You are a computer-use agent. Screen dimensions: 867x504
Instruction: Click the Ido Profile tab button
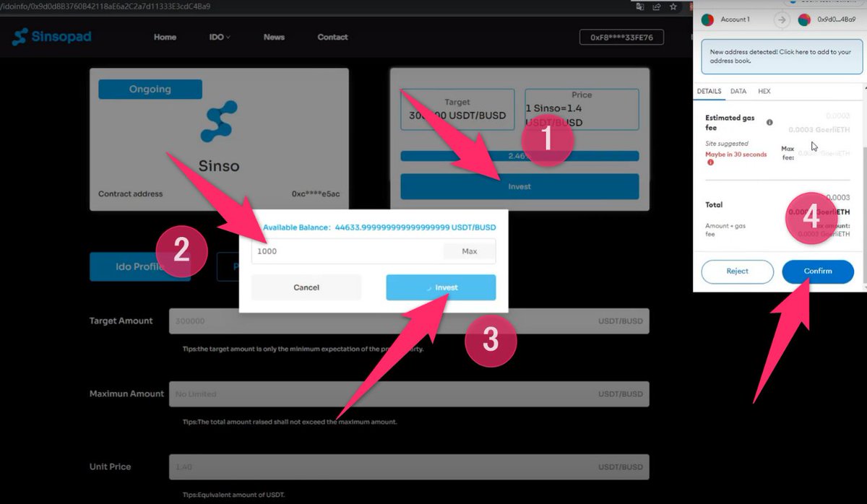pos(140,266)
